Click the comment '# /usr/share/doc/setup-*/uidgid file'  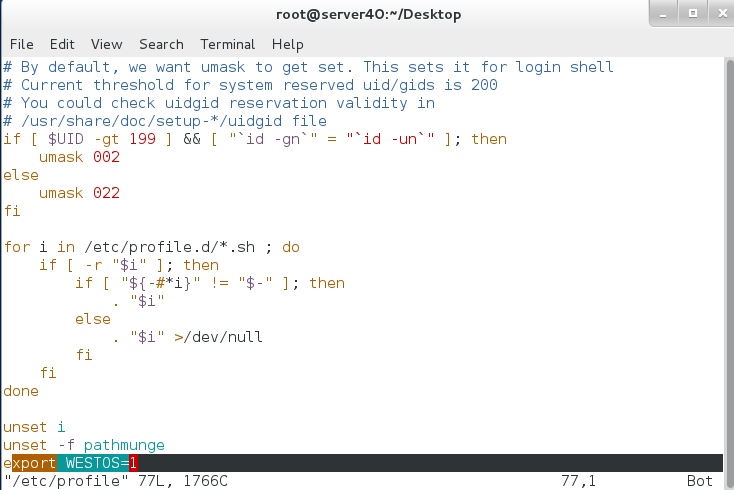tap(165, 121)
